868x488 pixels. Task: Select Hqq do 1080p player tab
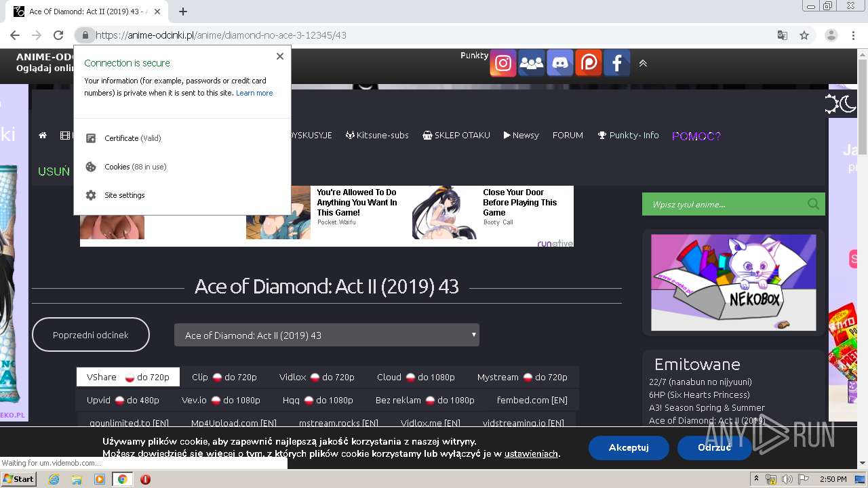[318, 400]
